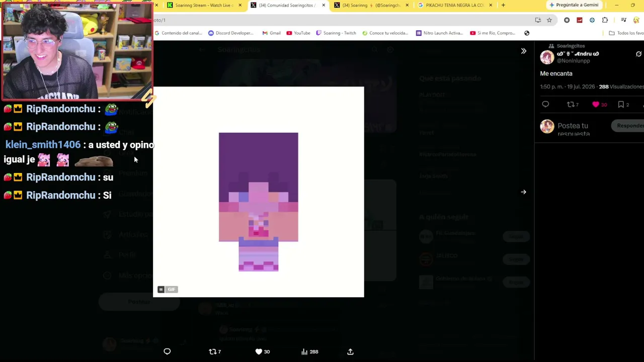Open the 'Todos los favoritos' bookmarks folder
The height and width of the screenshot is (362, 644).
pos(626,33)
